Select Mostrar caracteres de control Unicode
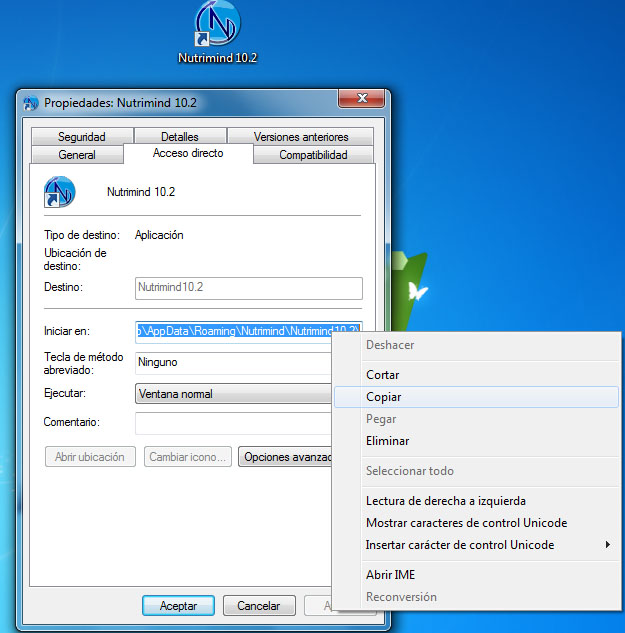The height and width of the screenshot is (633, 625). (x=476, y=523)
